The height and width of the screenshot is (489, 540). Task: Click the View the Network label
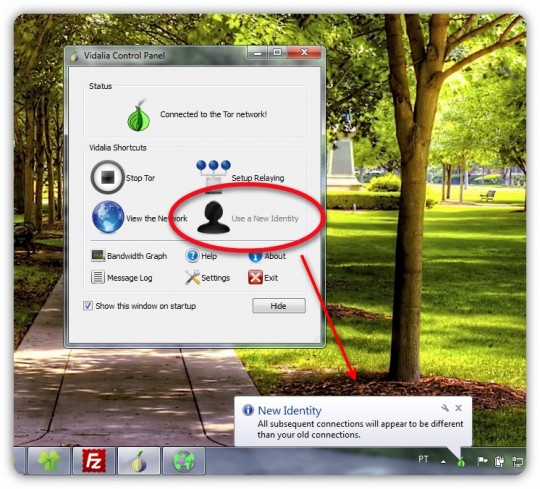click(157, 219)
